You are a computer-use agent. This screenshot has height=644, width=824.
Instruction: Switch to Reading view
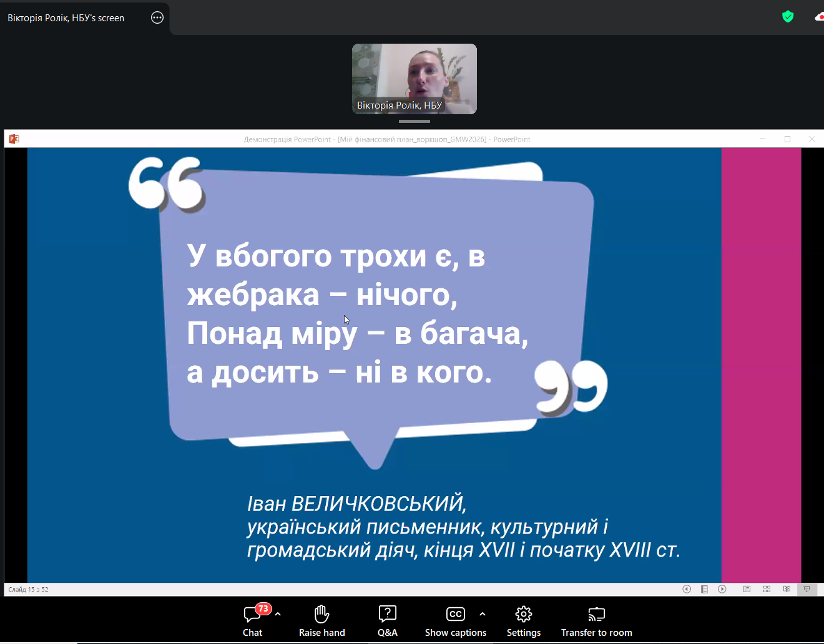(x=787, y=589)
